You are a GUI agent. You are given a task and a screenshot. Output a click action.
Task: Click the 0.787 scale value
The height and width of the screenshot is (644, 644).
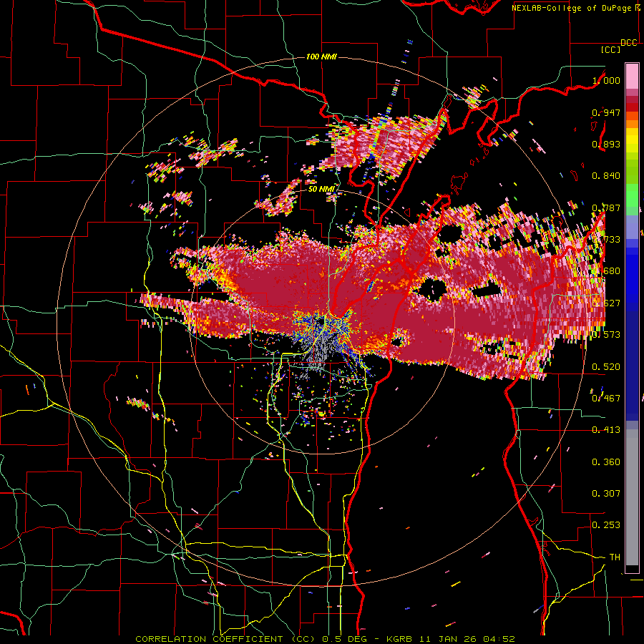pos(606,208)
